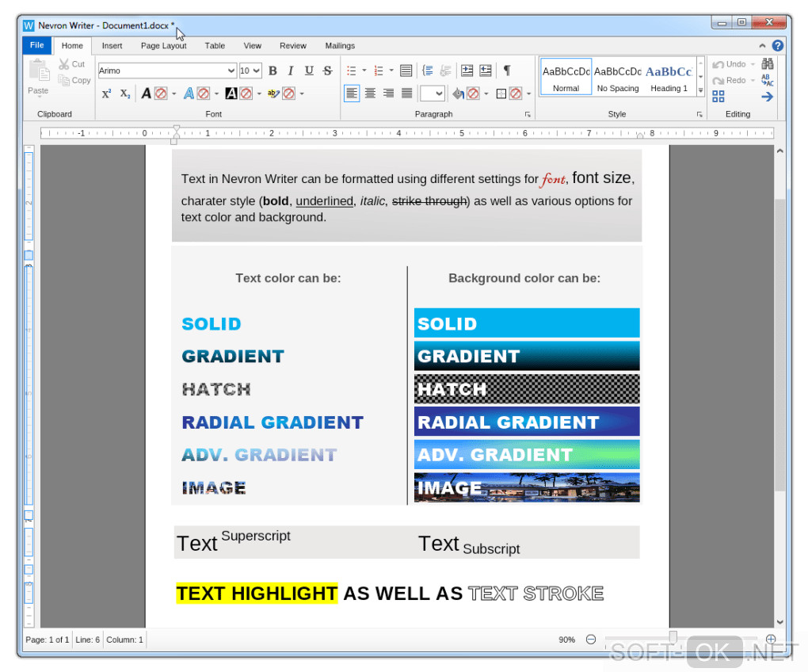Click the paragraph borders icon
The height and width of the screenshot is (672, 808).
[x=501, y=94]
